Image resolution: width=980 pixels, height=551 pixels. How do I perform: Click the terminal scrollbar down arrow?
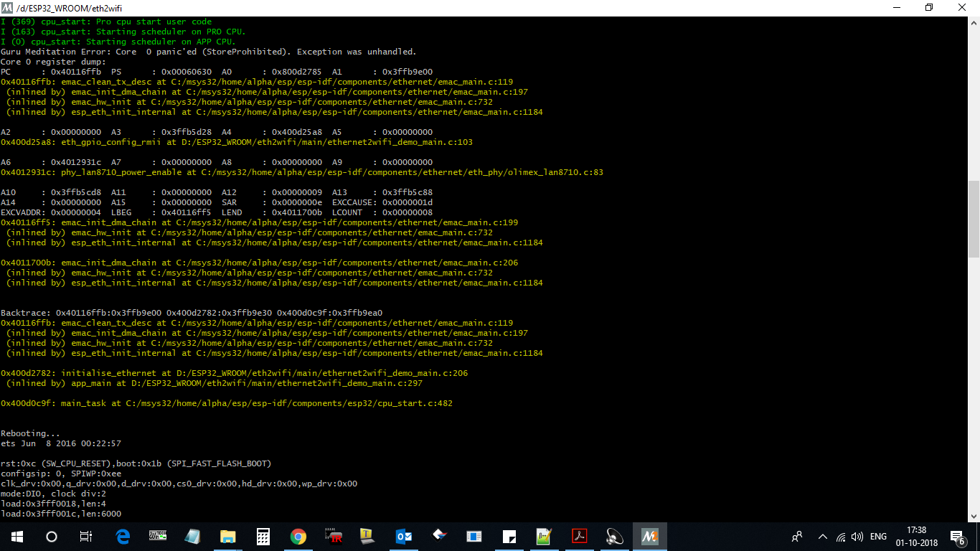tap(974, 515)
